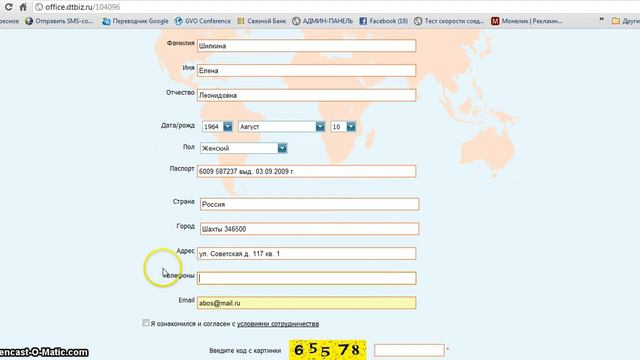Click the АДМИН-ПАНЕЛЬ bookmark icon
640x360 pixels.
tap(296, 21)
